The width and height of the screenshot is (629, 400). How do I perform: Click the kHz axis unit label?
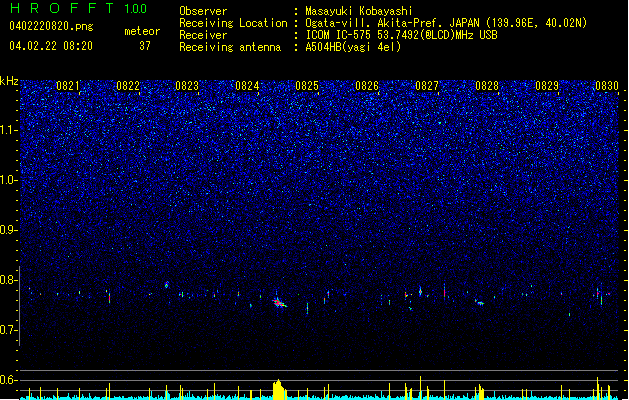pyautogui.click(x=9, y=81)
